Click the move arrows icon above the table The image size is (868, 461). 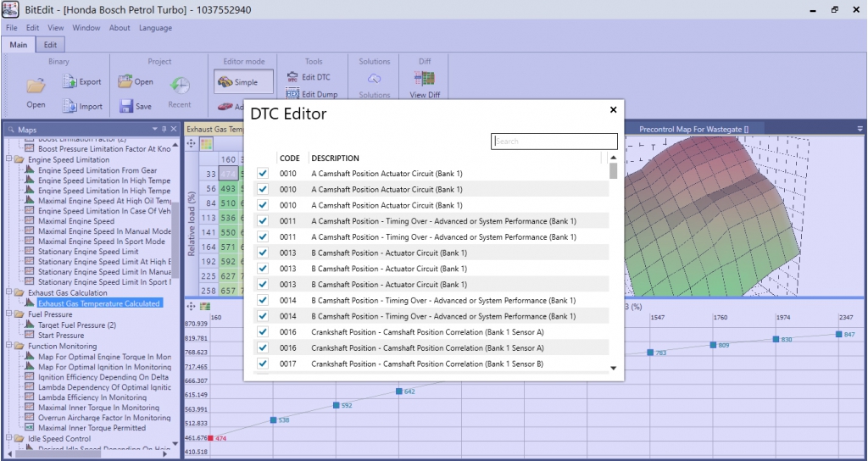(x=191, y=143)
